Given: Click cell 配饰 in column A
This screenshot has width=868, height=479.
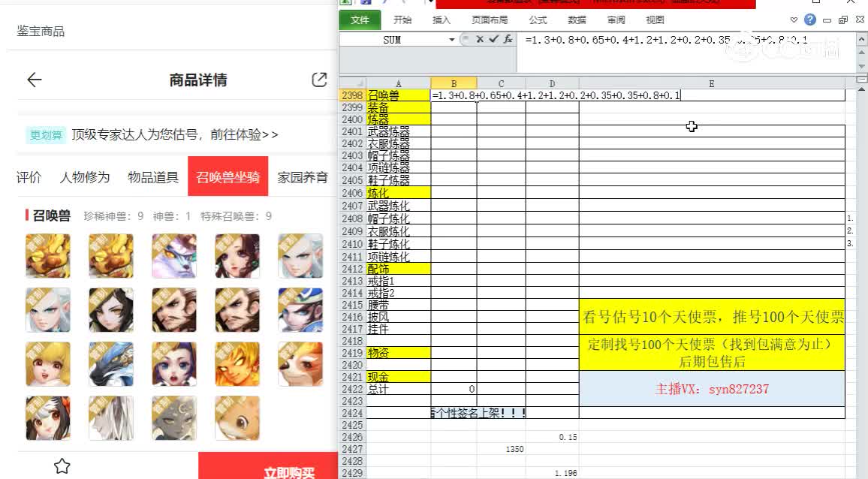Looking at the screenshot, I should pos(399,269).
